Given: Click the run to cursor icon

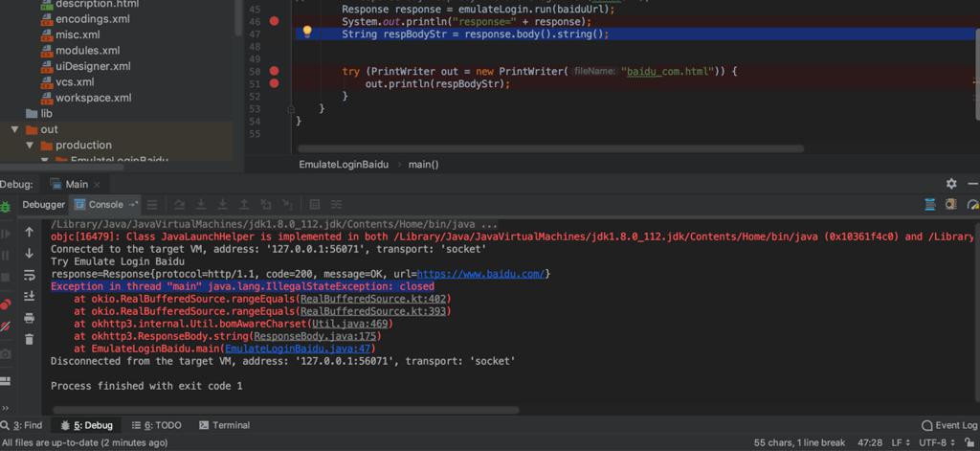Looking at the screenshot, I should pos(287,205).
